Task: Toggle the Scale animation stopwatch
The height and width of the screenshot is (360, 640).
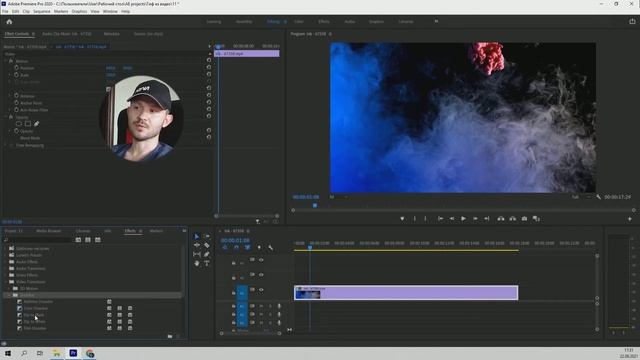Action: pos(16,75)
